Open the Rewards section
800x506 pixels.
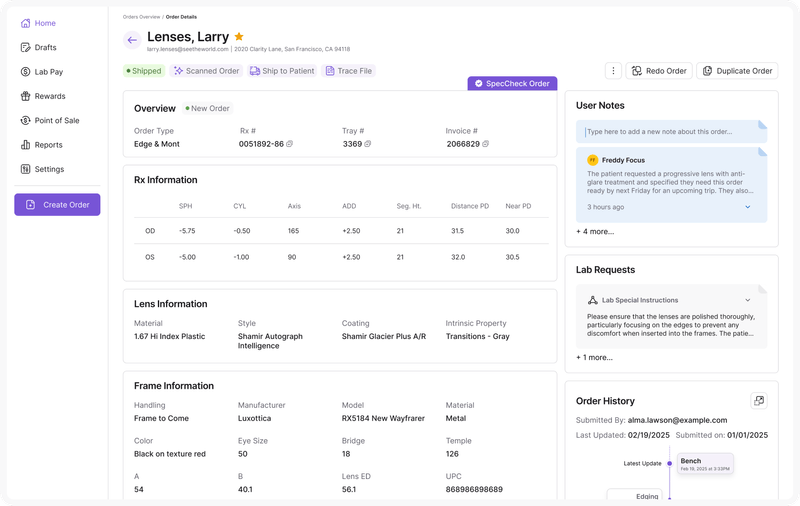point(43,96)
